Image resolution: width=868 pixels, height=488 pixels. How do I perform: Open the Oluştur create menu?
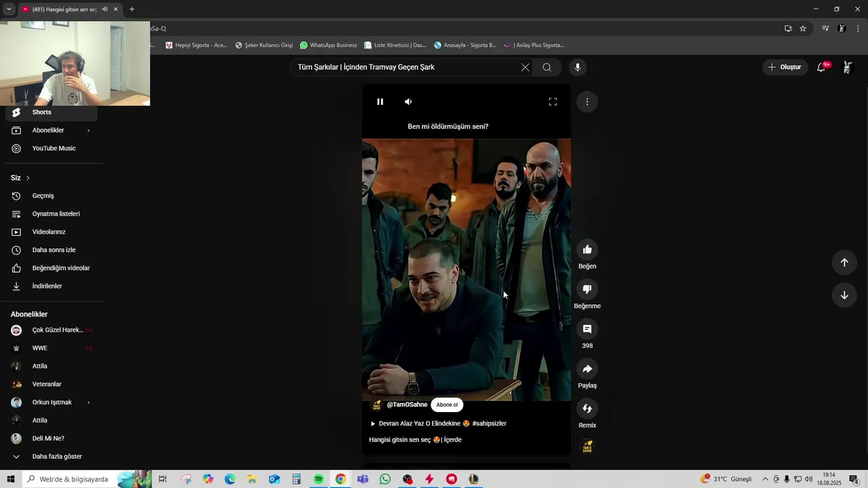coord(784,67)
